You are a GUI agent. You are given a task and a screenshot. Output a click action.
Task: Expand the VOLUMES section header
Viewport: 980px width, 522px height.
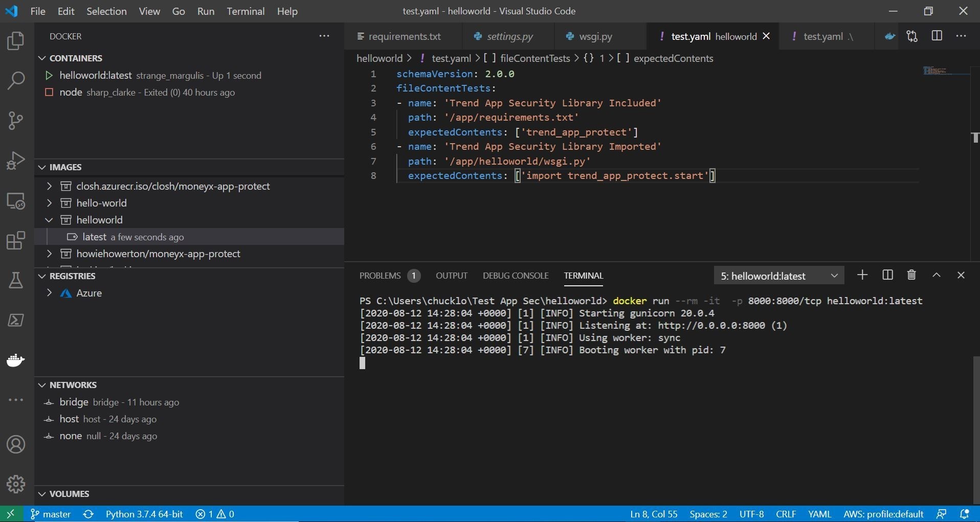tap(189, 494)
